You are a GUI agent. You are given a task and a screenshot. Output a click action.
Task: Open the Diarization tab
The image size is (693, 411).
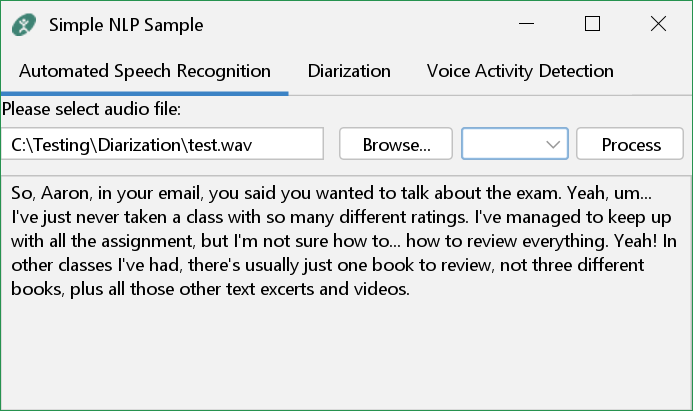tap(349, 71)
